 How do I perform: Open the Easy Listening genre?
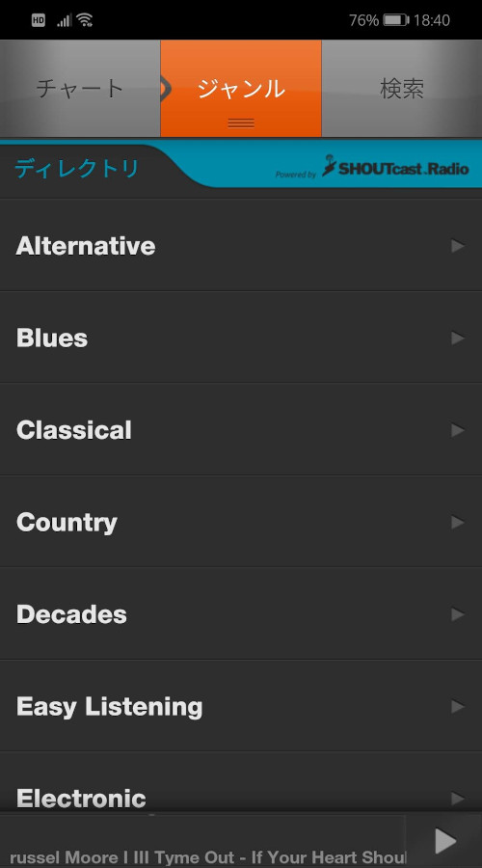click(x=241, y=706)
